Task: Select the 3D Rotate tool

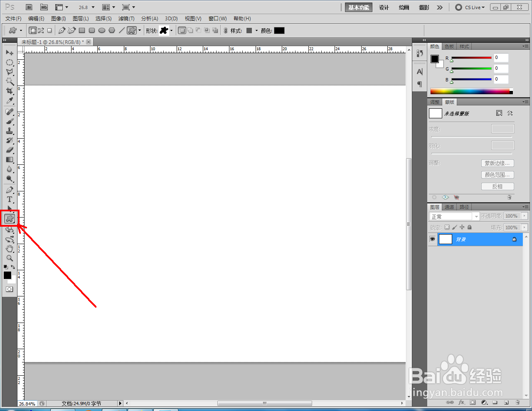Action: click(10, 230)
